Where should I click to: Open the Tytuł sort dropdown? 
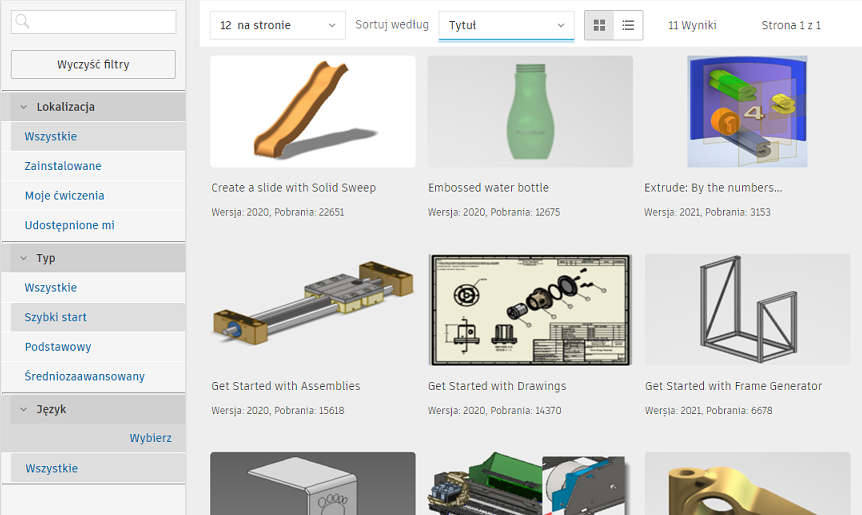(506, 25)
